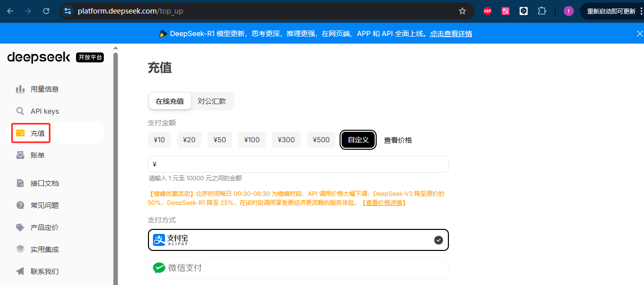Image resolution: width=644 pixels, height=285 pixels.
Task: Click the WeChat Pay green logo icon
Action: tap(159, 268)
